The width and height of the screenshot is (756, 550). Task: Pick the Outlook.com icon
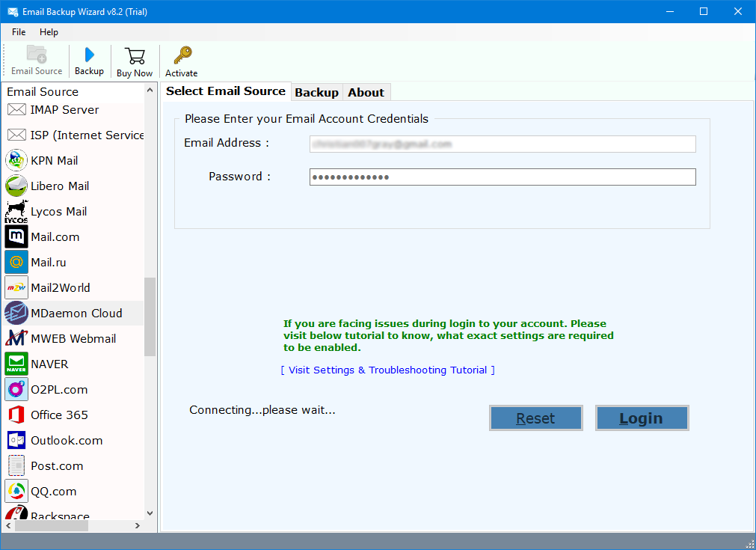(16, 440)
